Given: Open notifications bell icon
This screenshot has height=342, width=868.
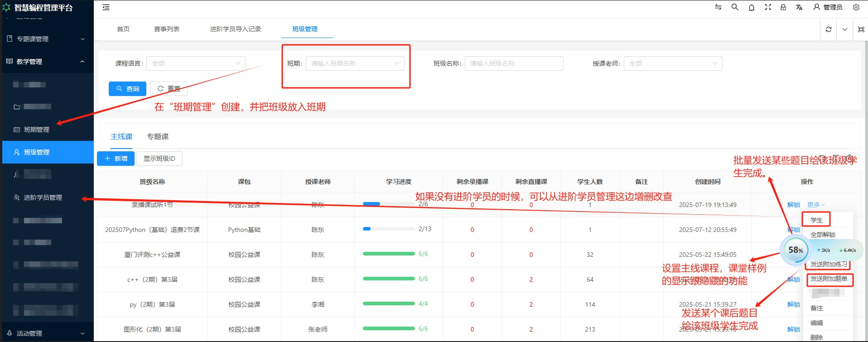Looking at the screenshot, I should point(752,7).
